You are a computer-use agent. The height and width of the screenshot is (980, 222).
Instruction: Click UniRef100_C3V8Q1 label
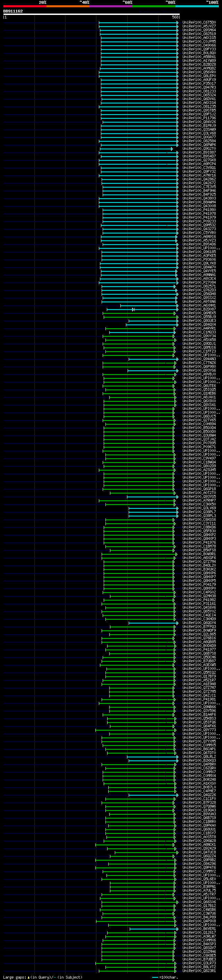tap(199, 168)
